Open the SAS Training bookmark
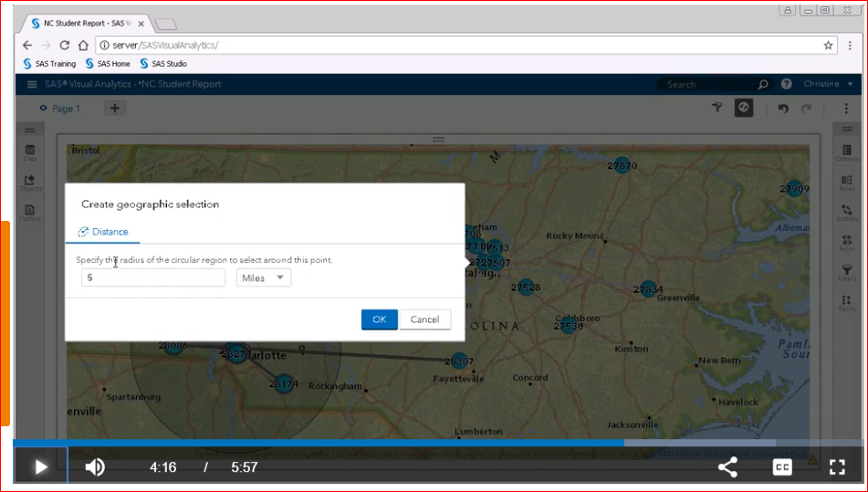 (49, 64)
